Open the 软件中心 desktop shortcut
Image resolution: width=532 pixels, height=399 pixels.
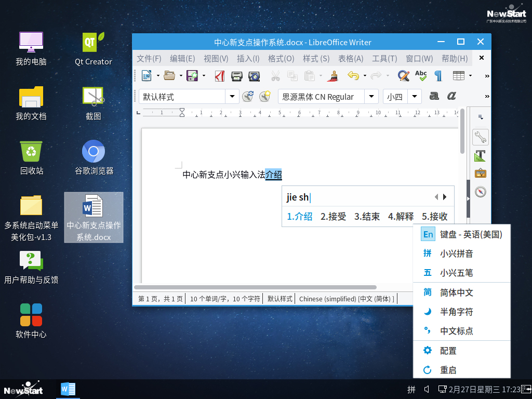click(x=31, y=321)
